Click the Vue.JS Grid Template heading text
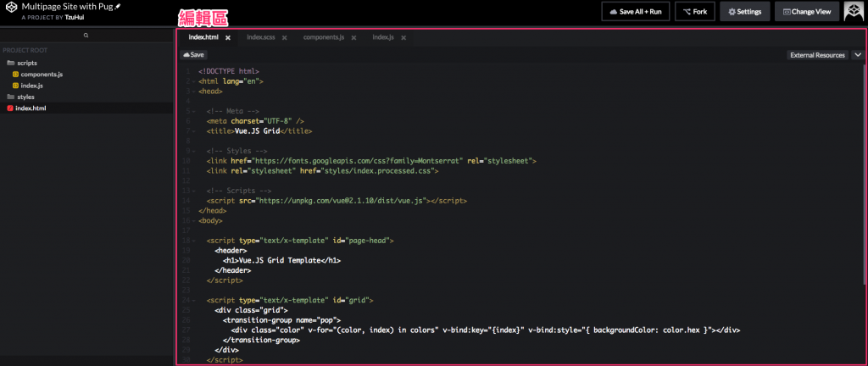The width and height of the screenshot is (868, 366). coord(280,260)
